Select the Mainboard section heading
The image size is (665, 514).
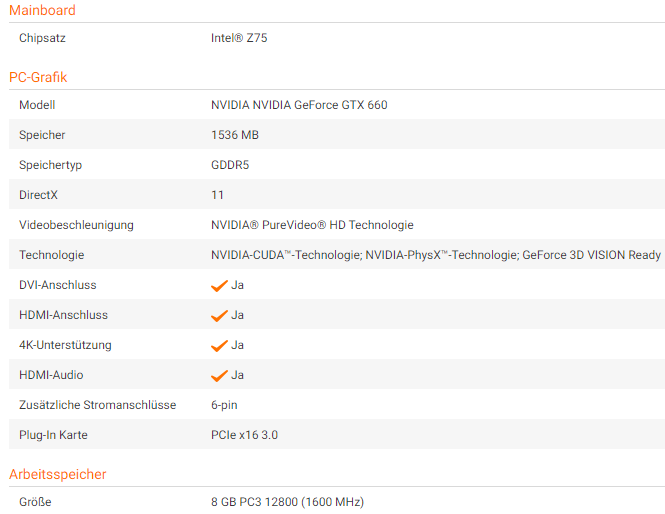tap(42, 10)
